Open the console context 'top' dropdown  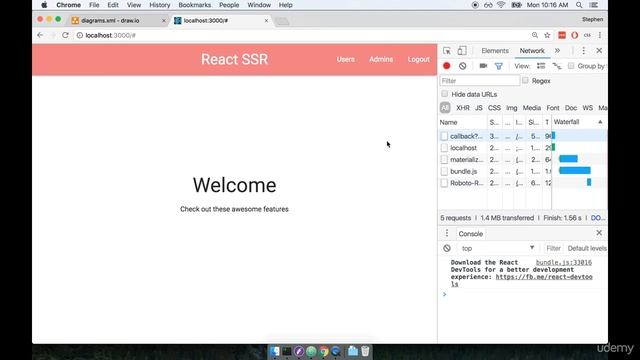(x=498, y=248)
